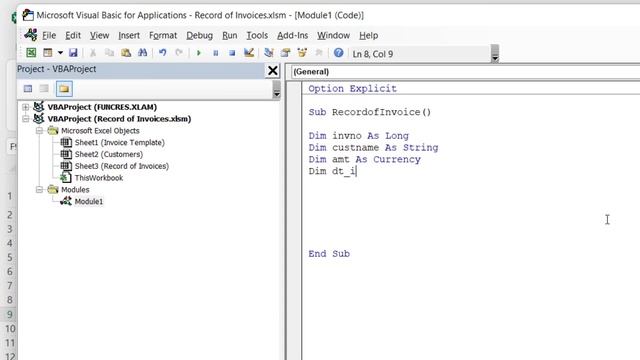Save the workbook with the floppy icon
Image resolution: width=640 pixels, height=360 pixels.
point(73,53)
